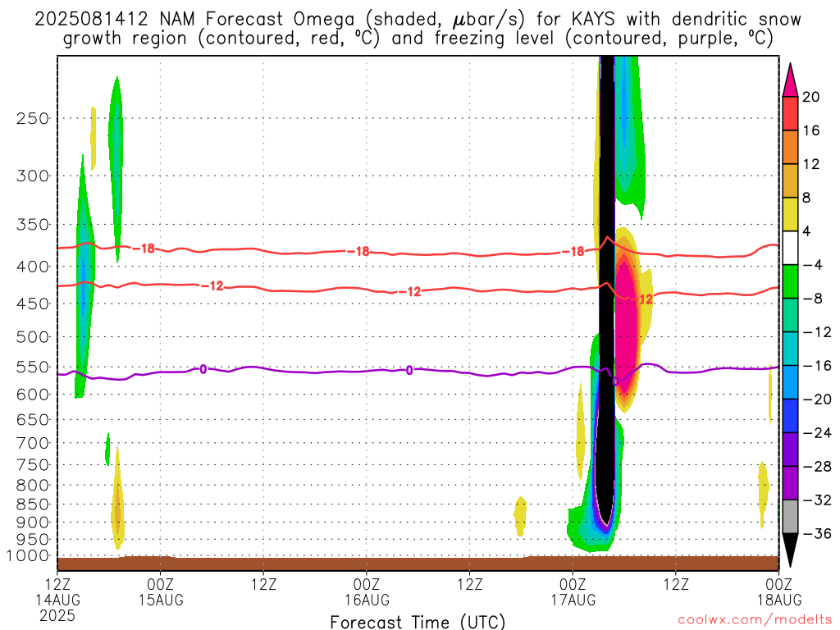The height and width of the screenshot is (630, 840).
Task: Click the leftmost -18 red contour label
Action: point(144,249)
